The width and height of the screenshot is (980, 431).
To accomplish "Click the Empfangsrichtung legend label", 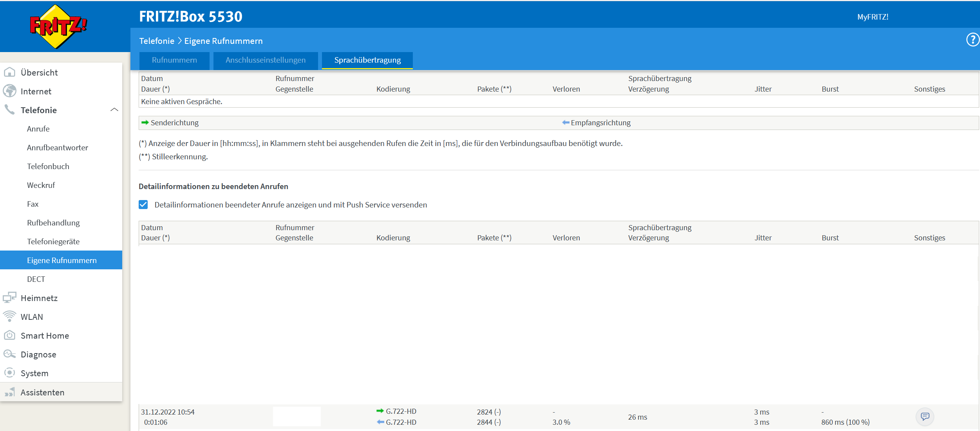I will coord(600,123).
